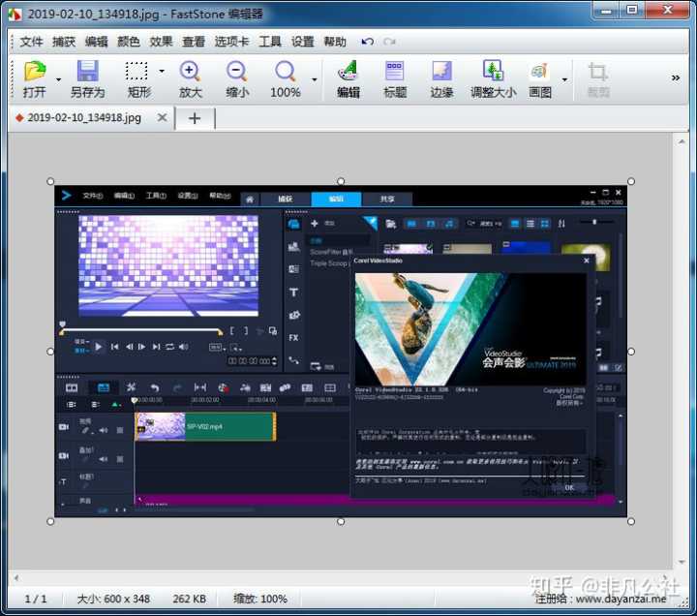Open the 查看 menu
Screen dimensions: 697x616
point(194,42)
